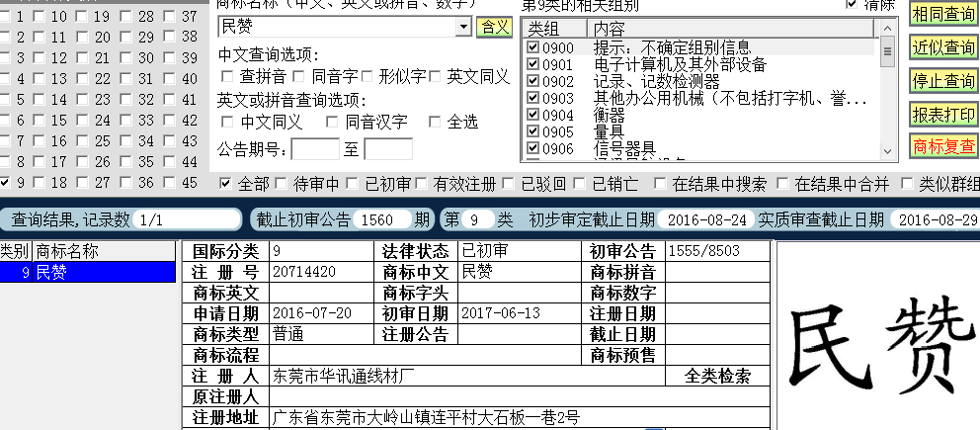Toggle the 全选 checkbox
The image size is (980, 430).
pyautogui.click(x=435, y=122)
